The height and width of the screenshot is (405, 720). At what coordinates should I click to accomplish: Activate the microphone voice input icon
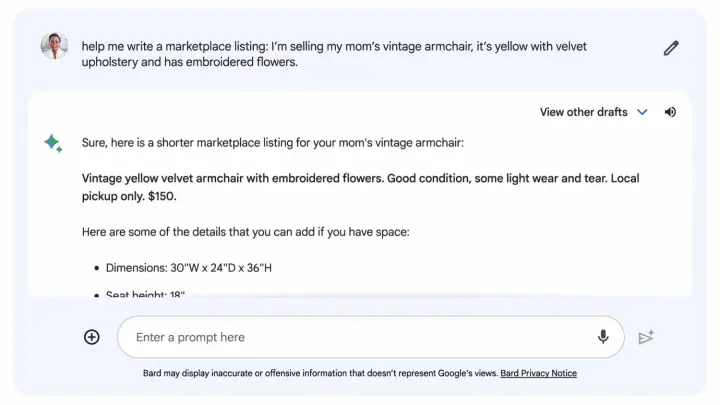pyautogui.click(x=603, y=337)
